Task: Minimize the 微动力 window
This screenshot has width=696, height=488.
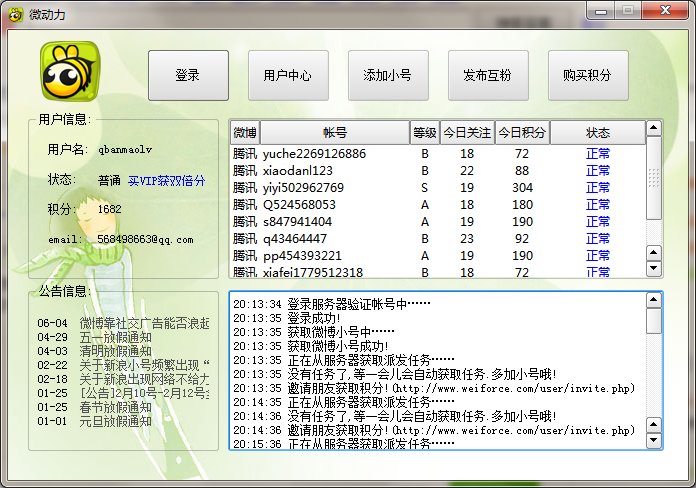Action: coord(601,11)
